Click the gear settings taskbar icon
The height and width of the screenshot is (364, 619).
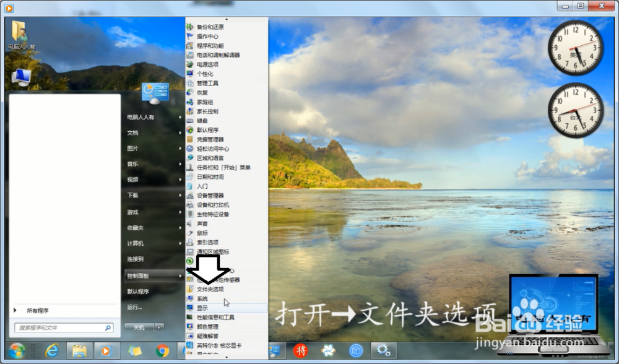click(x=383, y=350)
